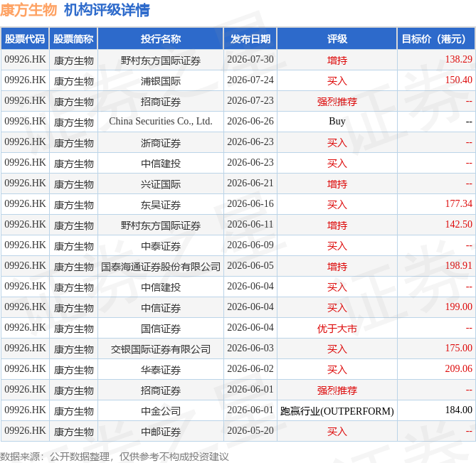Select the 138.29 target price cell
This screenshot has height=463, width=476.
click(436, 60)
